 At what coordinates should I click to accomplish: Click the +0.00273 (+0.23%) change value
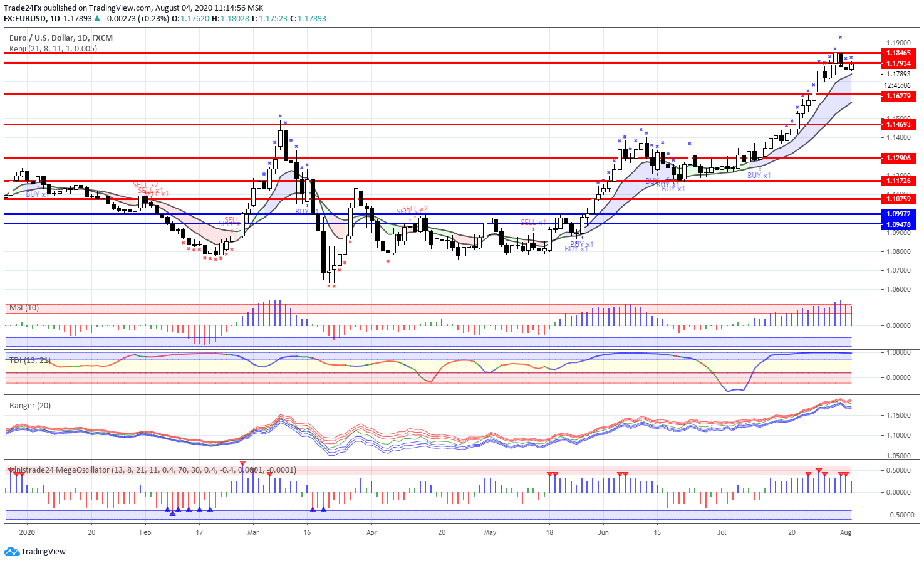[x=136, y=18]
